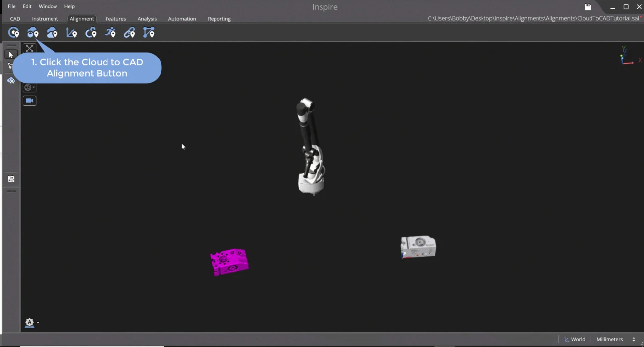Open the Analysis tab
The height and width of the screenshot is (347, 644).
click(x=147, y=19)
